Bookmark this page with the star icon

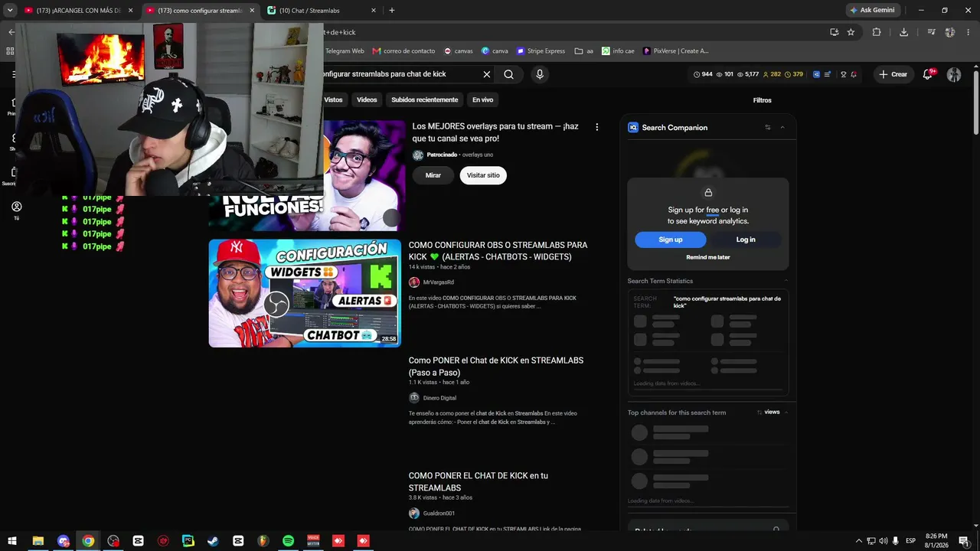(x=851, y=32)
